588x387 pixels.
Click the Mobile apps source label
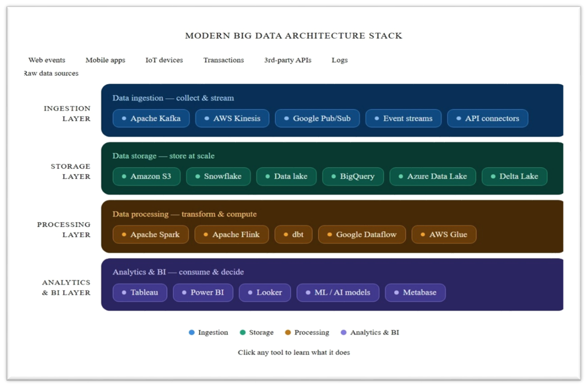point(105,60)
